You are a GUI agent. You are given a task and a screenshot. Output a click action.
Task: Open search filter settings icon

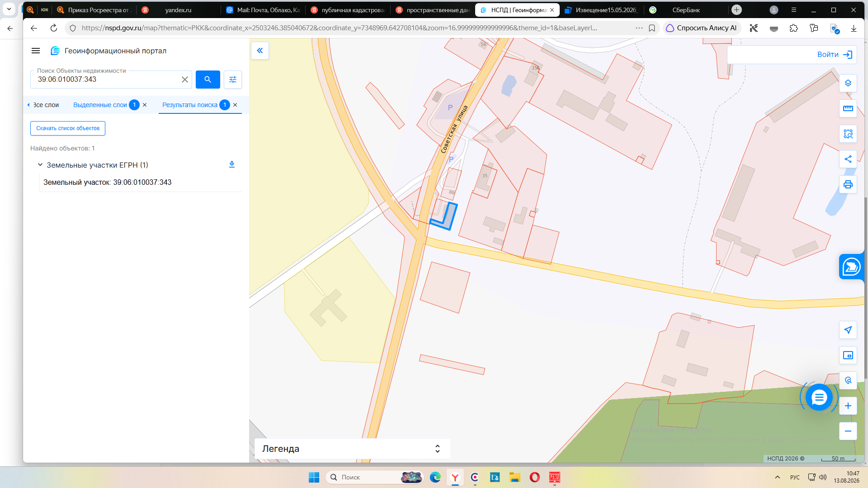click(233, 80)
